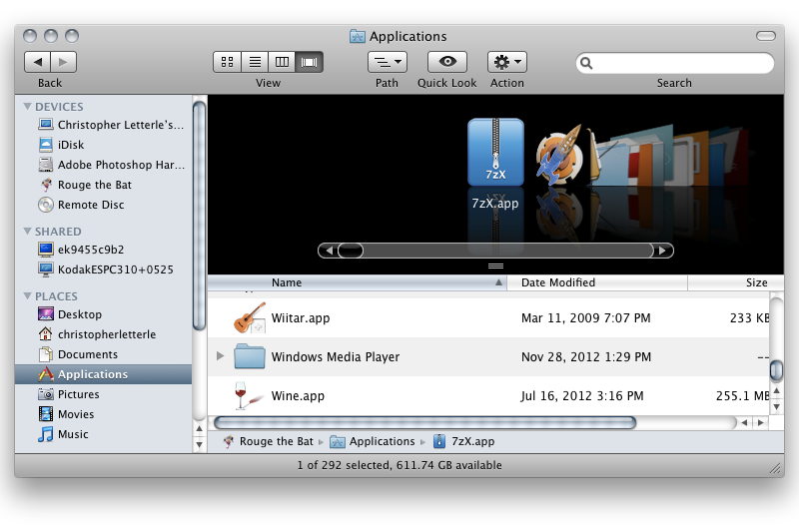Open Pictures in sidebar
Image resolution: width=799 pixels, height=532 pixels.
click(x=69, y=394)
